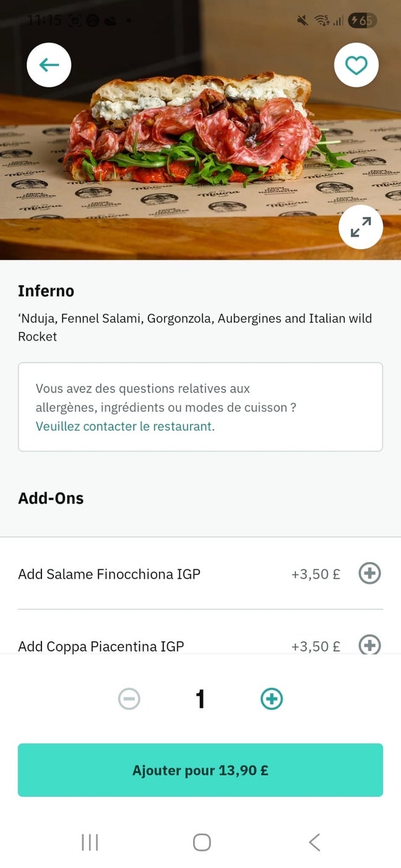Tap the Inferno item title
The height and width of the screenshot is (868, 401).
[x=46, y=291]
